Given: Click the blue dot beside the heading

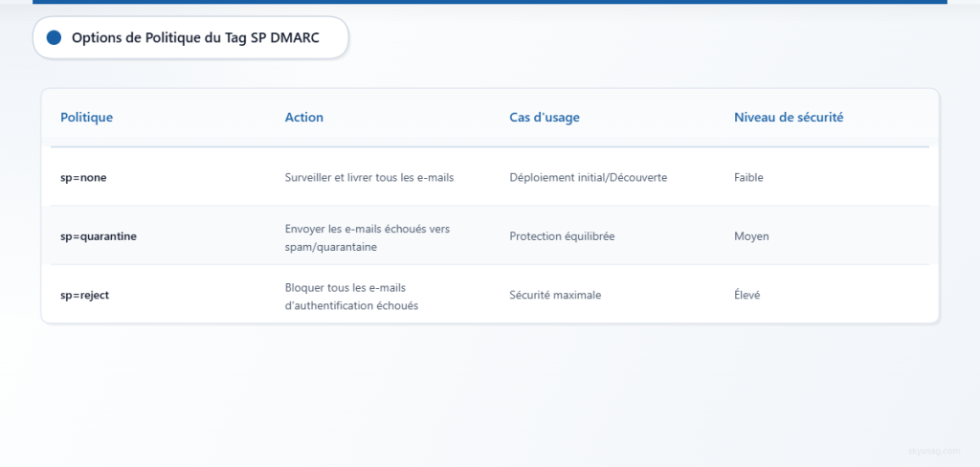Looking at the screenshot, I should (54, 37).
